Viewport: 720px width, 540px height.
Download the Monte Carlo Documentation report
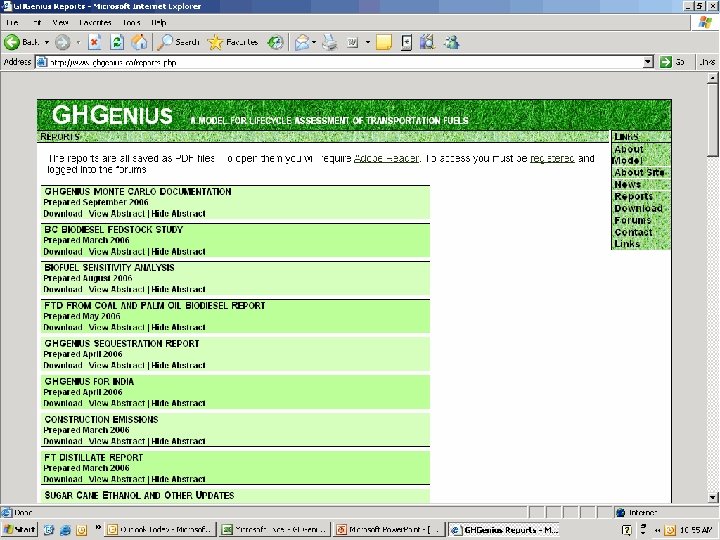point(63,214)
